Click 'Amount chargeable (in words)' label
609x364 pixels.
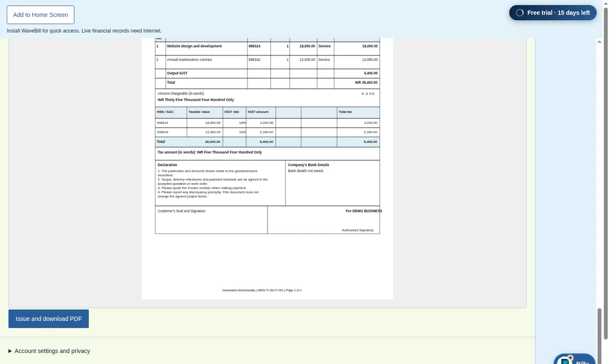[181, 93]
